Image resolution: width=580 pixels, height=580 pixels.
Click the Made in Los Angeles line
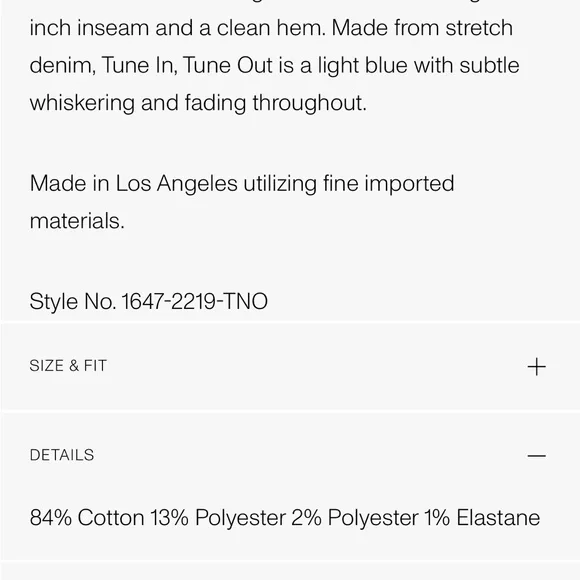click(242, 183)
